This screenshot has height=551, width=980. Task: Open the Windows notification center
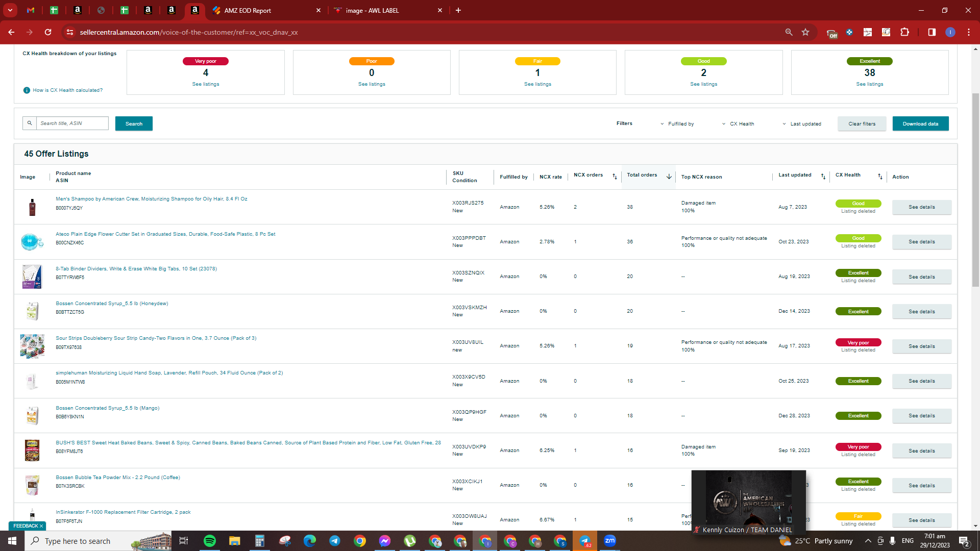click(964, 541)
